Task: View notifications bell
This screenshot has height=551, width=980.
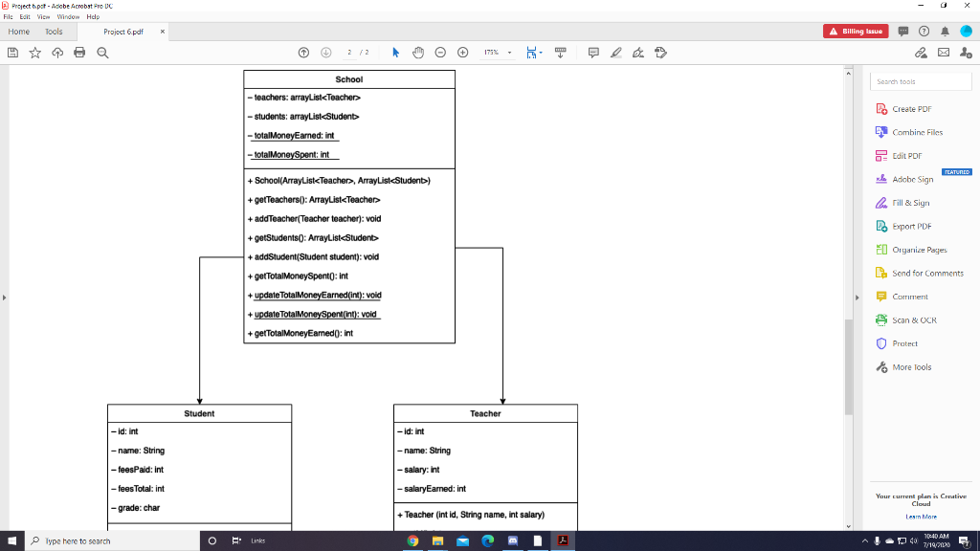Action: pyautogui.click(x=945, y=32)
